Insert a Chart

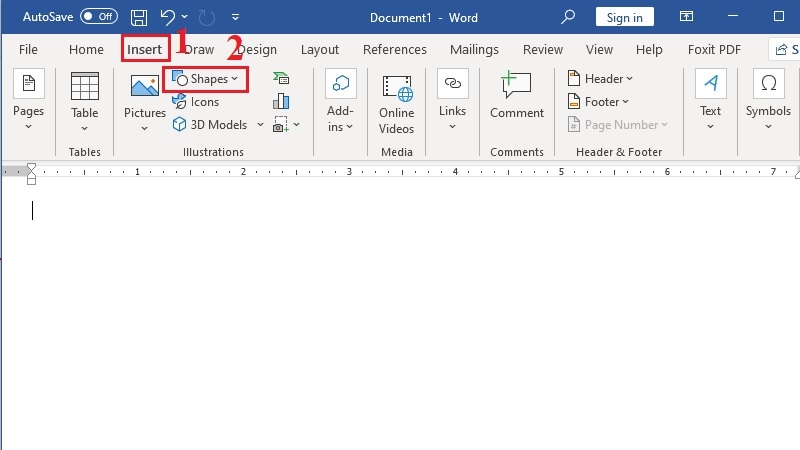(281, 101)
